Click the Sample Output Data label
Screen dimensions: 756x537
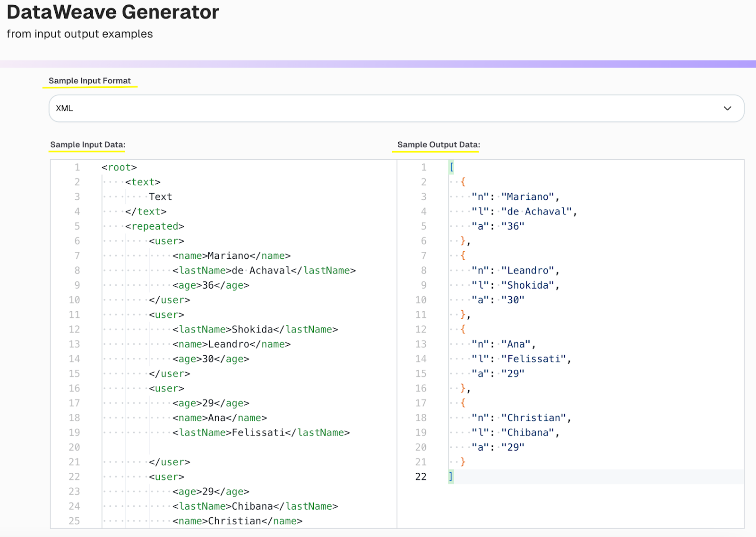438,145
